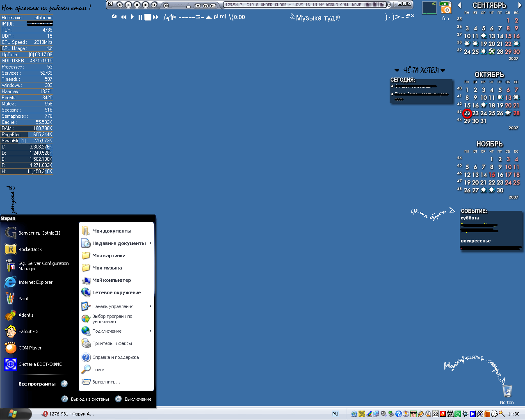Open GOM Player from the Start menu

click(30, 348)
